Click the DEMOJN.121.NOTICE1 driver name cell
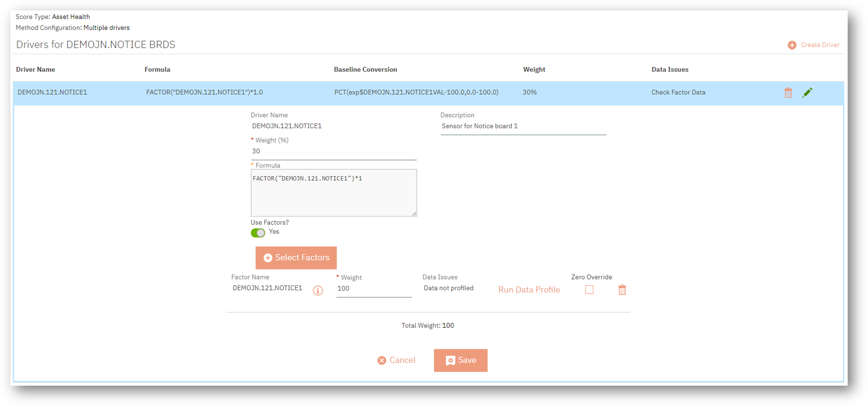The height and width of the screenshot is (406, 868). [52, 92]
